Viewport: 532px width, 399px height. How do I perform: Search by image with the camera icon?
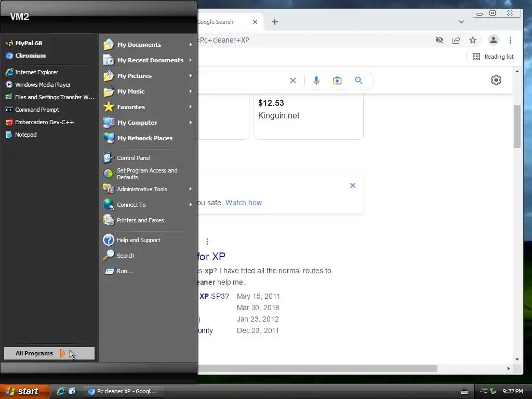337,81
